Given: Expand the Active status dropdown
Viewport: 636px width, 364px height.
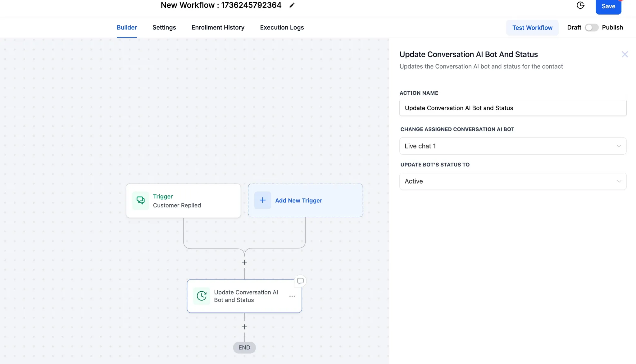Looking at the screenshot, I should click(512, 181).
